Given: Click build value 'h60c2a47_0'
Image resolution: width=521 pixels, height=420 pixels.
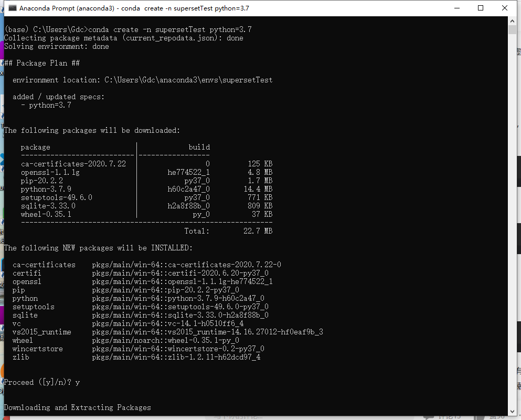Looking at the screenshot, I should pos(188,189).
